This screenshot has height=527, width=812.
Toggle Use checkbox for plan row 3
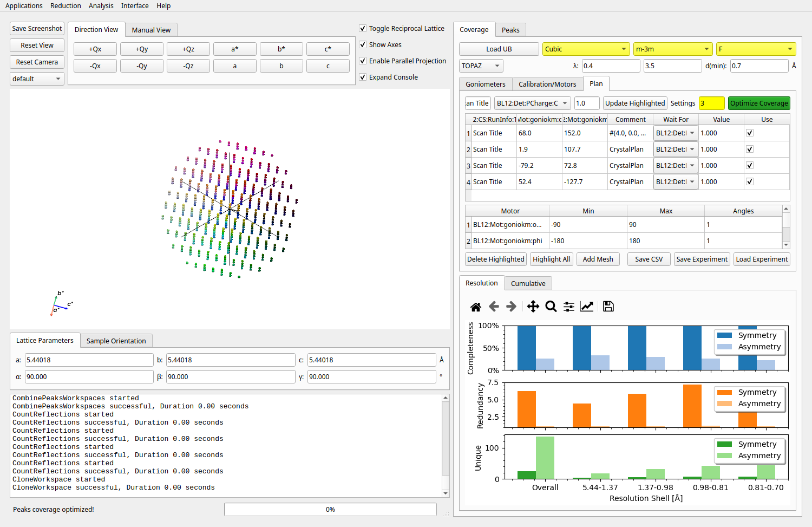click(x=750, y=165)
